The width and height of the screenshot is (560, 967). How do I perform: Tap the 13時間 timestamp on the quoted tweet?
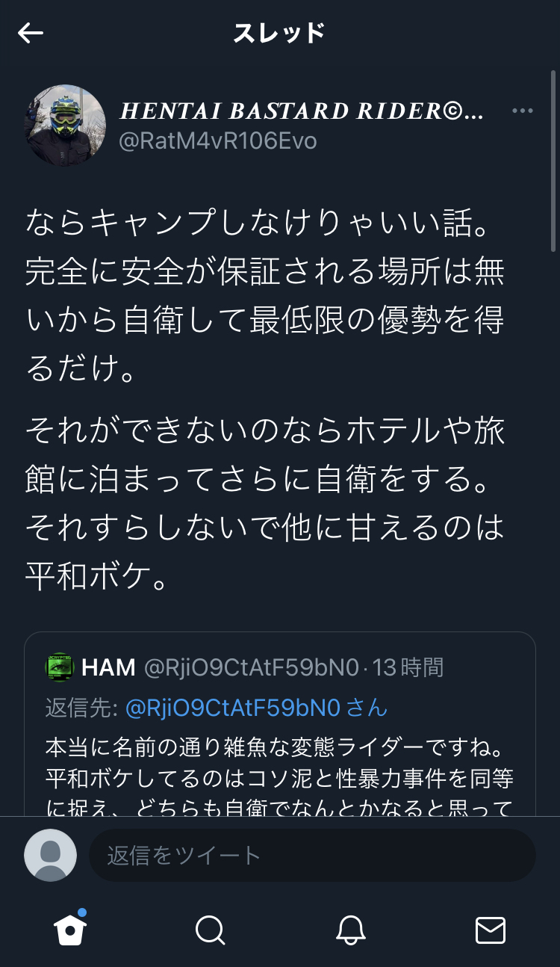[x=408, y=667]
